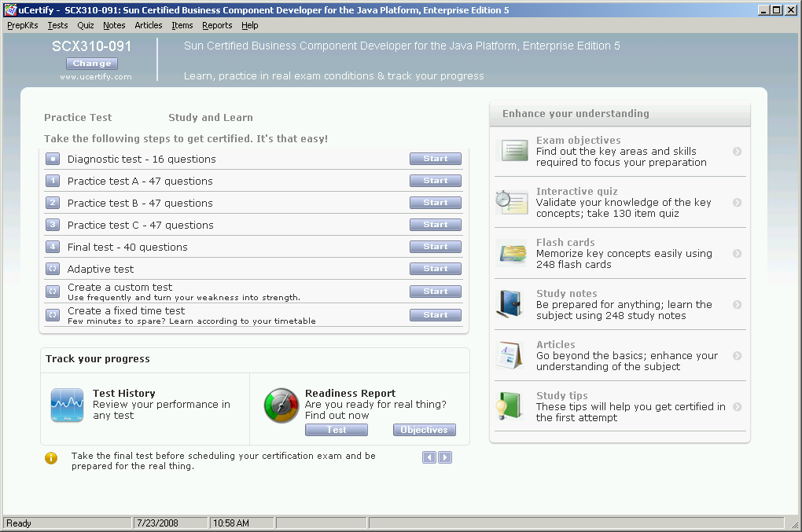
Task: Click the Create a custom test row icon
Action: pos(53,292)
